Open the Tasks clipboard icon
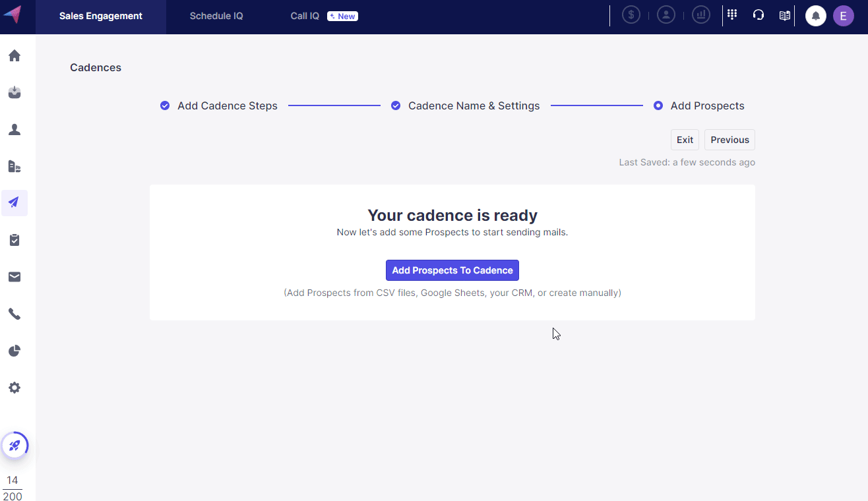 pyautogui.click(x=15, y=240)
